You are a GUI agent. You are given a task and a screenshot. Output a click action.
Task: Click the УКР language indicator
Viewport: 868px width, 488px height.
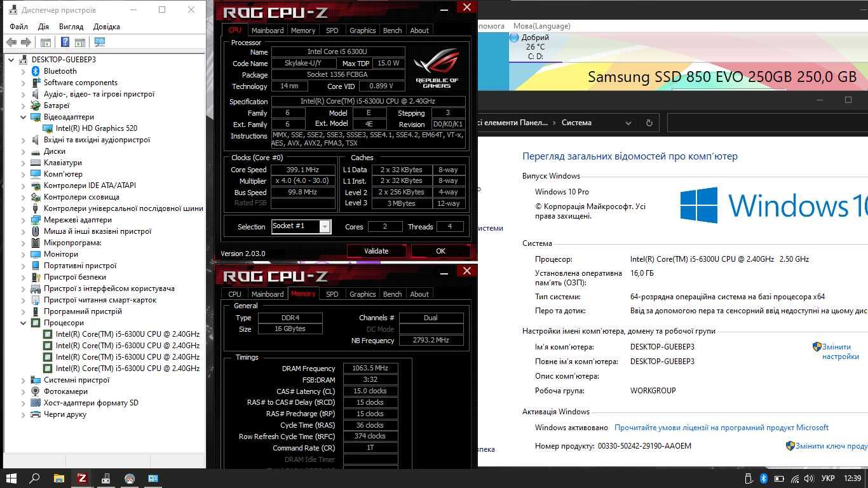point(828,478)
